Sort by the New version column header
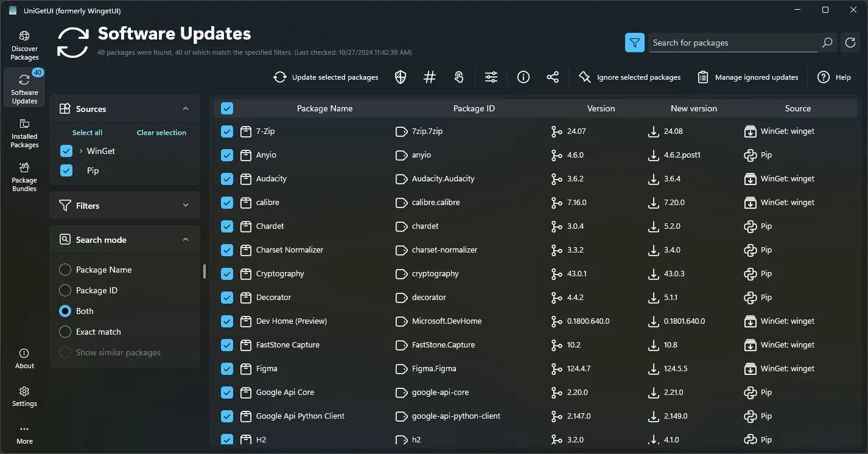 694,108
